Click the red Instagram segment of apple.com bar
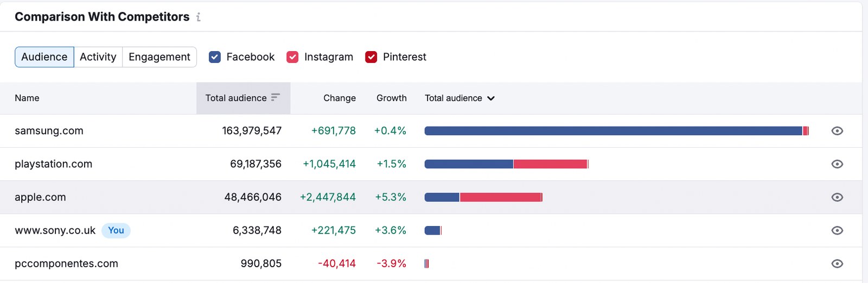 point(500,197)
